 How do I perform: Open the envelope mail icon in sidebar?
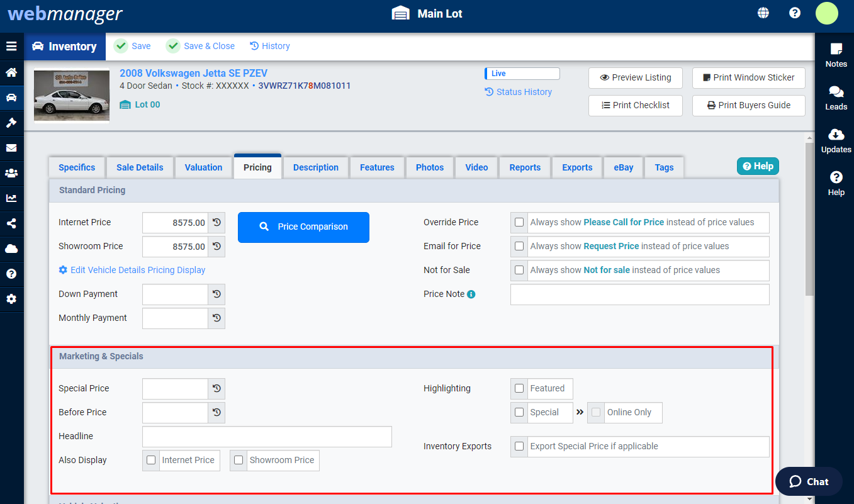[12, 148]
